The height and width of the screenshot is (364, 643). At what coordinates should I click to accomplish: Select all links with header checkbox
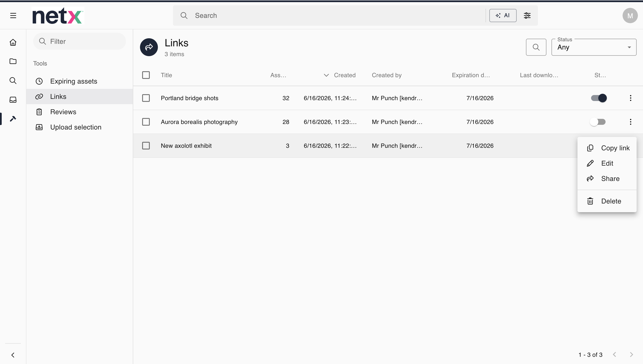coord(146,75)
